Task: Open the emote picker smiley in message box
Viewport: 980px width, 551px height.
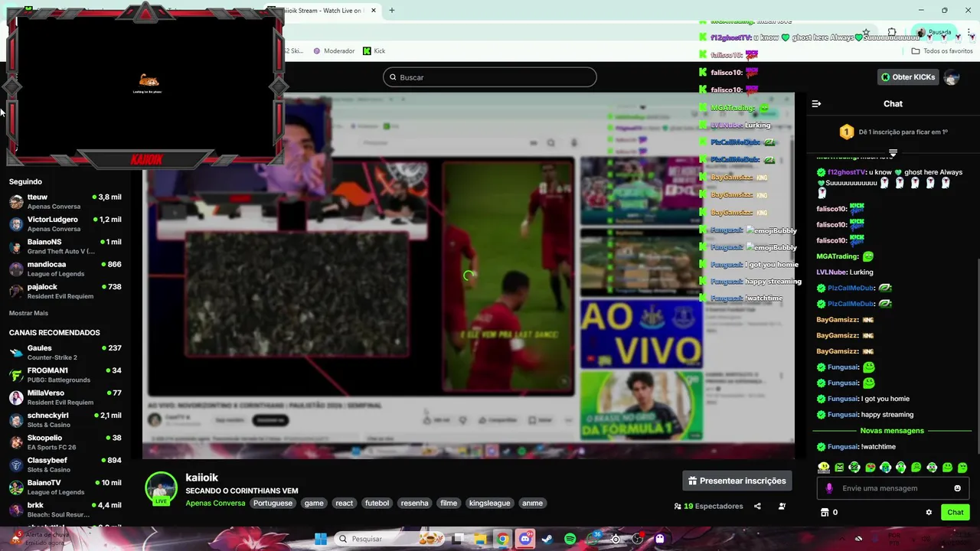Action: coord(957,488)
